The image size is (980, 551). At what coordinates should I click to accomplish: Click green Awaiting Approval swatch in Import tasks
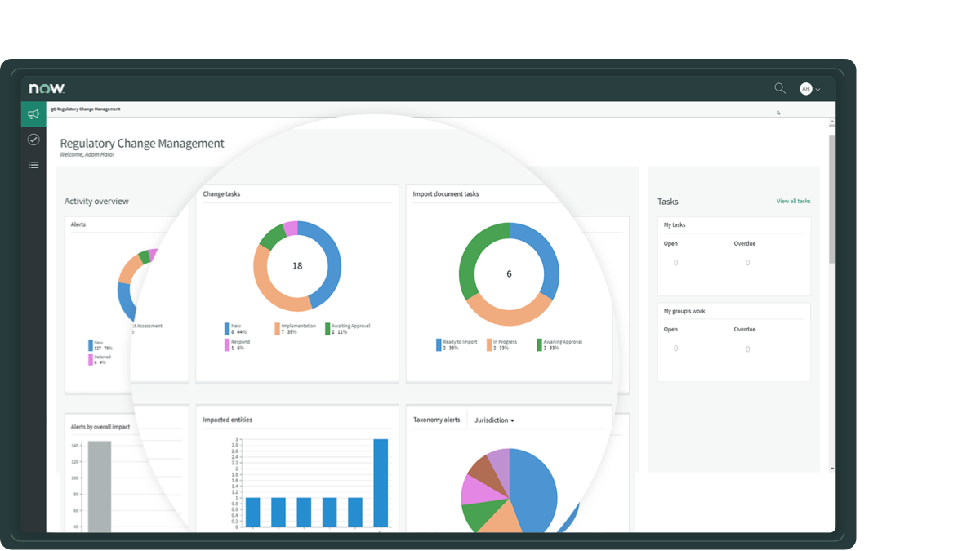(539, 345)
